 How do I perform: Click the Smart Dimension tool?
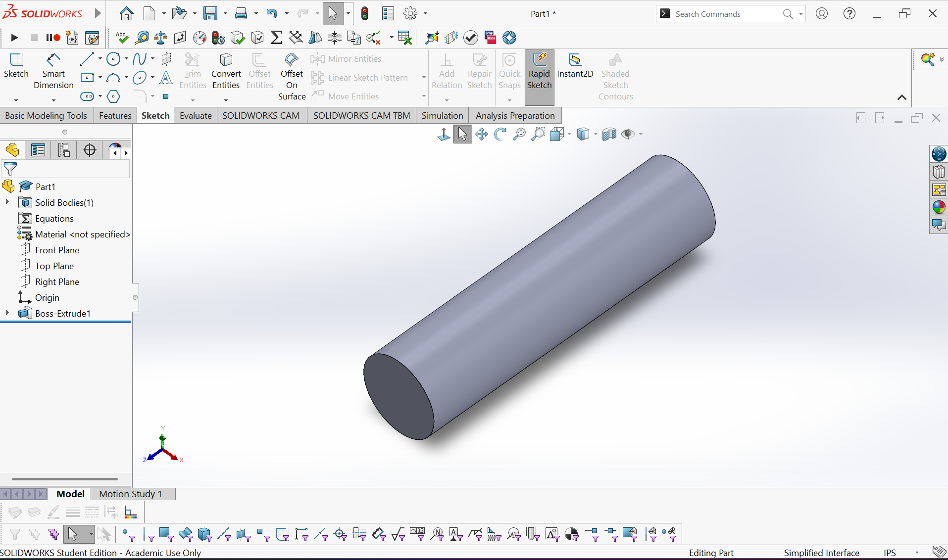tap(53, 72)
